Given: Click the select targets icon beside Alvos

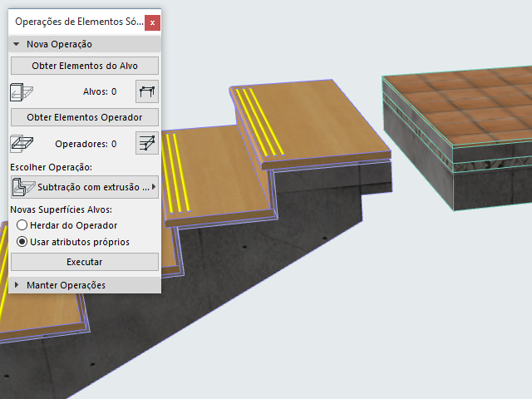Looking at the screenshot, I should click(x=147, y=91).
